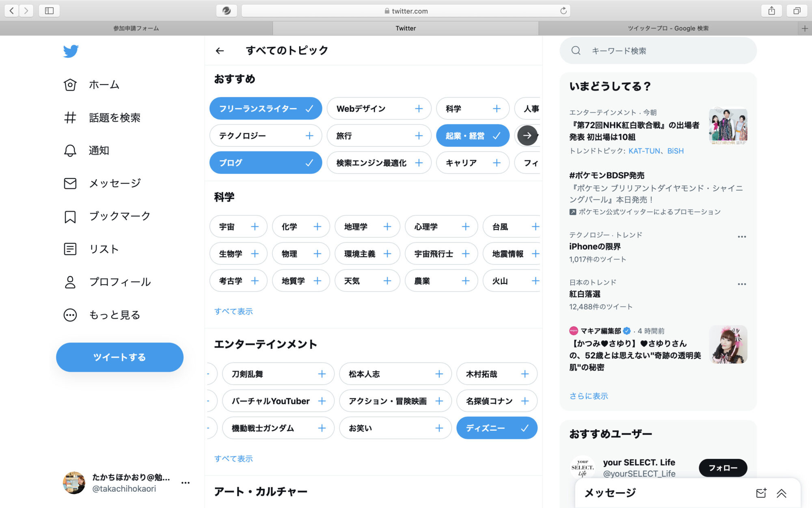This screenshot has width=812, height=508.
Task: Switch to Twitter tab
Action: 406,28
